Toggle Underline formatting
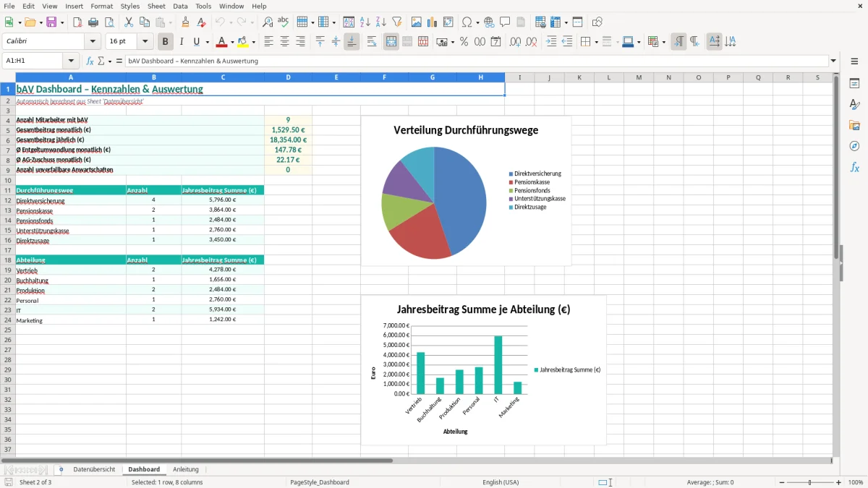 click(x=196, y=42)
